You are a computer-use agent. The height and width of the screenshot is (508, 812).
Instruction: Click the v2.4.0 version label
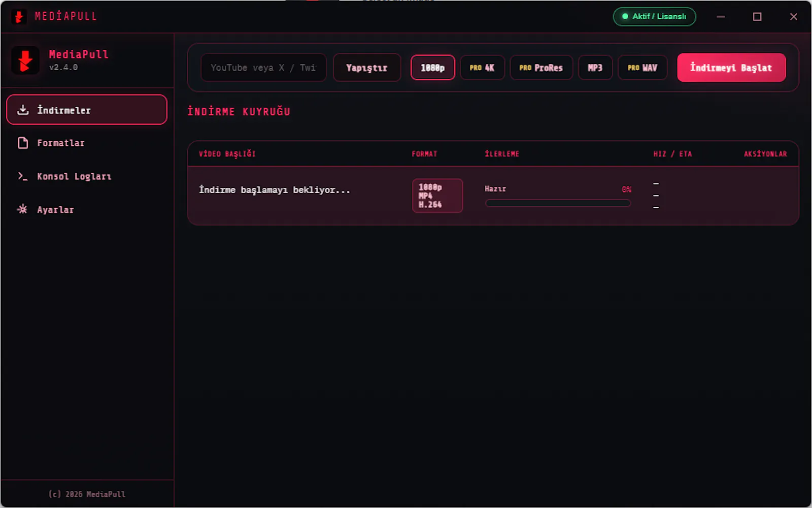(x=63, y=67)
